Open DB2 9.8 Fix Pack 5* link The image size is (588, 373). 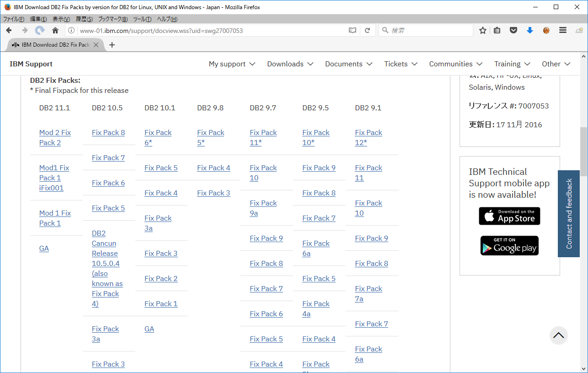pyautogui.click(x=210, y=137)
